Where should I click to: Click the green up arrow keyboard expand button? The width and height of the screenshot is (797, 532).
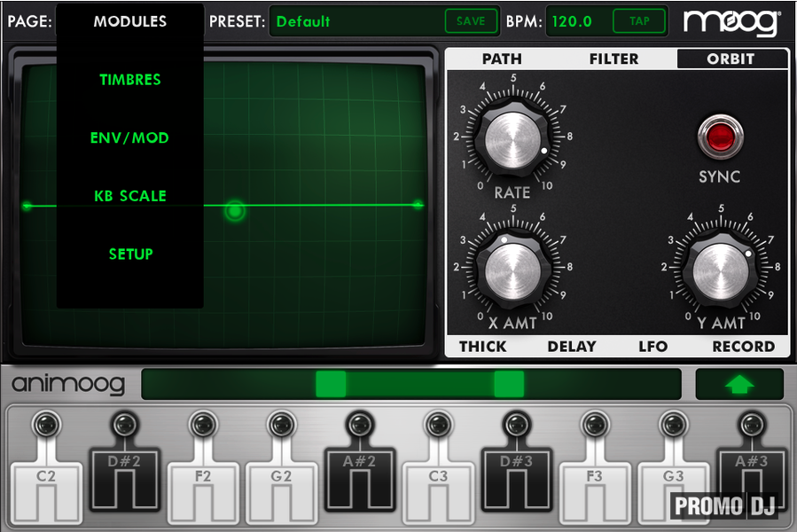tap(739, 385)
